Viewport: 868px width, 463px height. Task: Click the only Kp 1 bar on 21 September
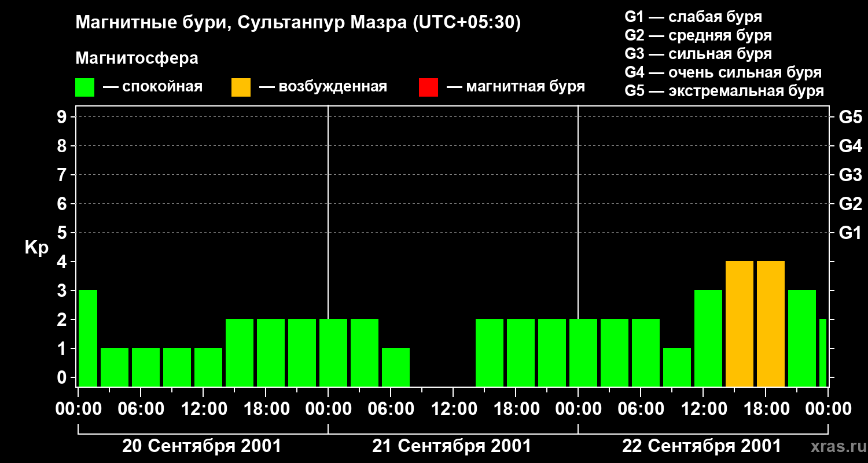396,367
